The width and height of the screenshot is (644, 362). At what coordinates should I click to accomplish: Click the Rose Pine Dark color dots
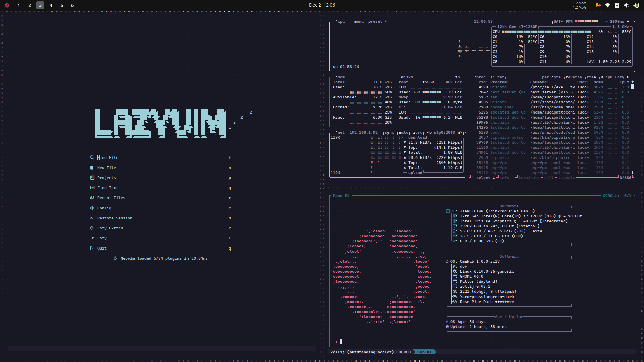pos(504,302)
